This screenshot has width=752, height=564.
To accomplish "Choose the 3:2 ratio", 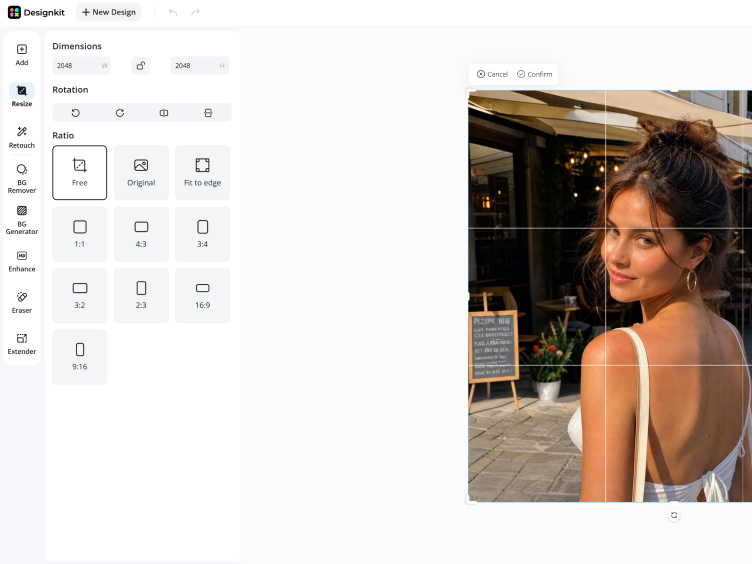I will coord(80,295).
